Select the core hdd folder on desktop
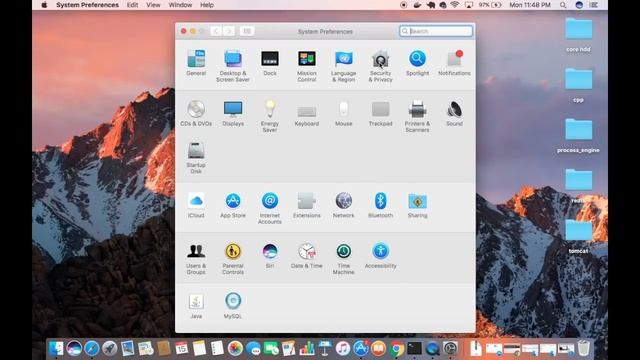Screen dimensions: 640x360 point(578,35)
